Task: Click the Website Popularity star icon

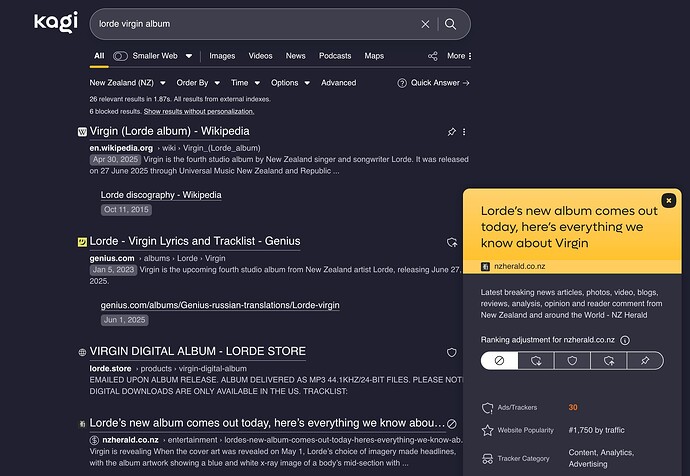Action: [487, 430]
